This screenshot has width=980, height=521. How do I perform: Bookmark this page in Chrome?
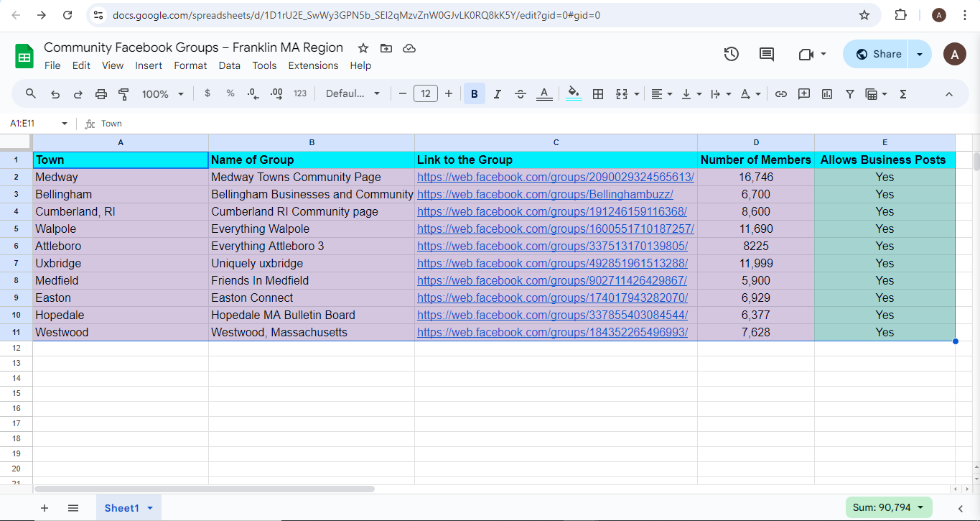point(864,15)
